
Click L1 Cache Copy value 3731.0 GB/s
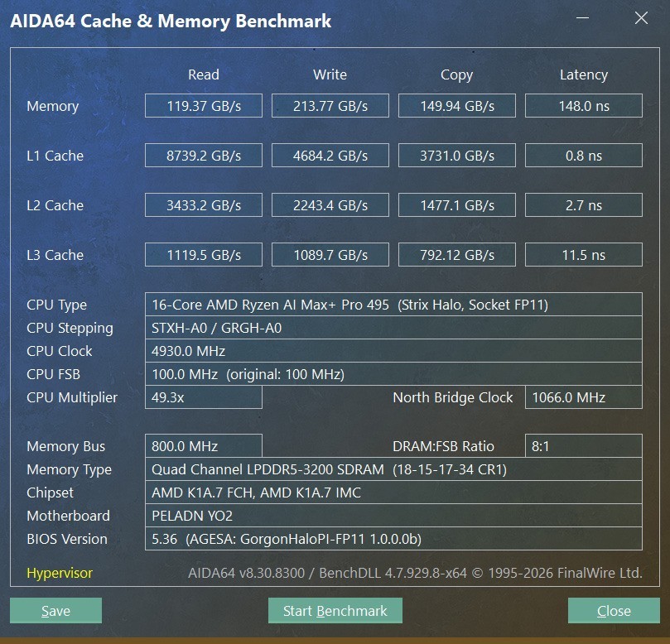[x=457, y=155]
